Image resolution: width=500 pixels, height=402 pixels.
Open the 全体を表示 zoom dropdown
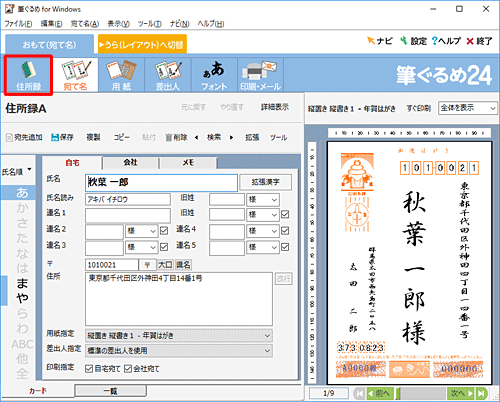pos(468,108)
